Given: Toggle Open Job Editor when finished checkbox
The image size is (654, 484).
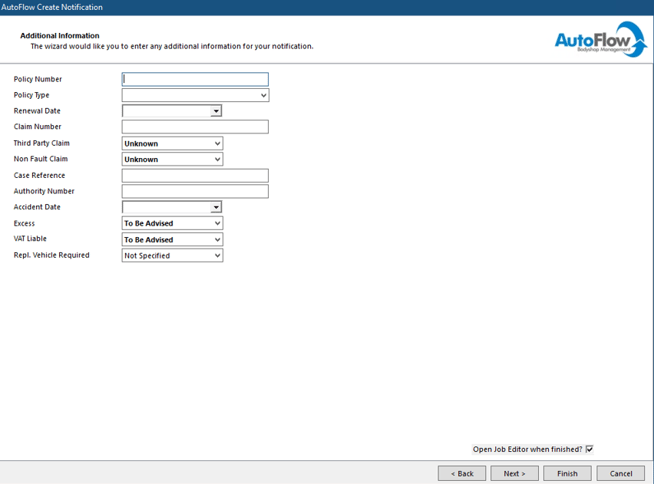Looking at the screenshot, I should [589, 449].
